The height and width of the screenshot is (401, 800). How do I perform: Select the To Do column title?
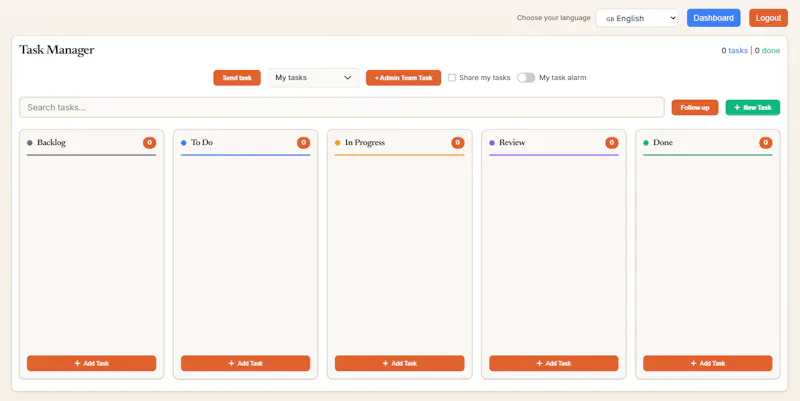click(x=202, y=142)
